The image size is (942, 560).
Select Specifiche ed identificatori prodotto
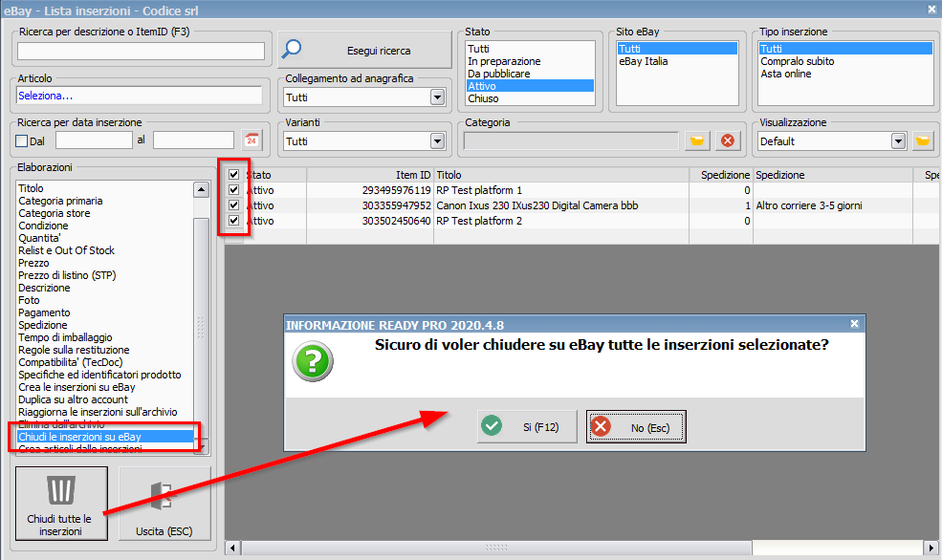click(x=104, y=375)
